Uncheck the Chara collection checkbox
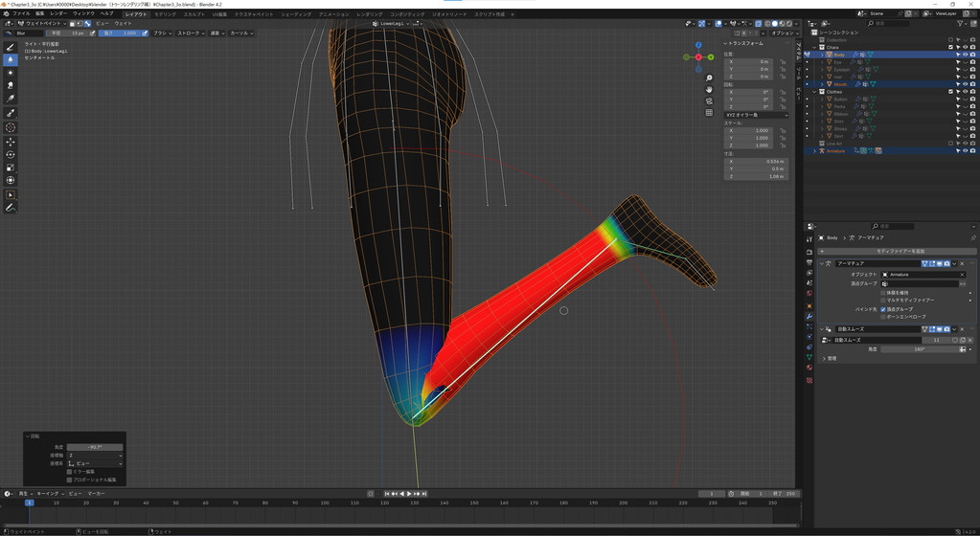Screen dimensions: 980x536 coord(950,48)
